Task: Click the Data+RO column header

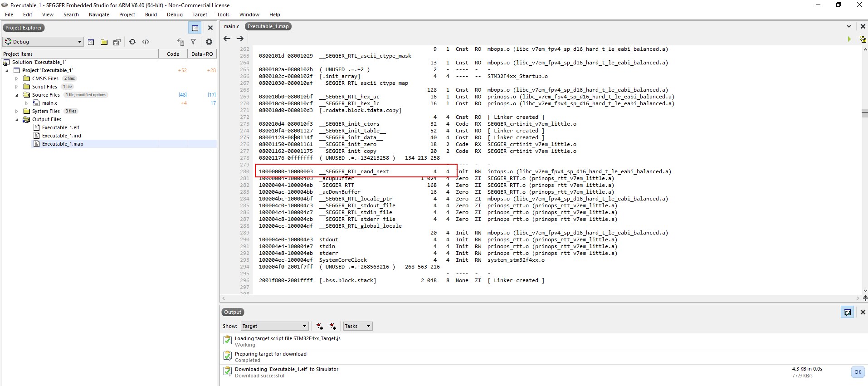Action: tap(202, 54)
